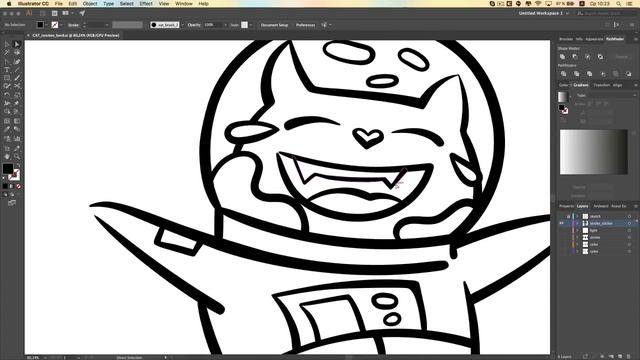Select the Column Graph tool
Viewport: 640px width, 360px height.
pyautogui.click(x=17, y=139)
